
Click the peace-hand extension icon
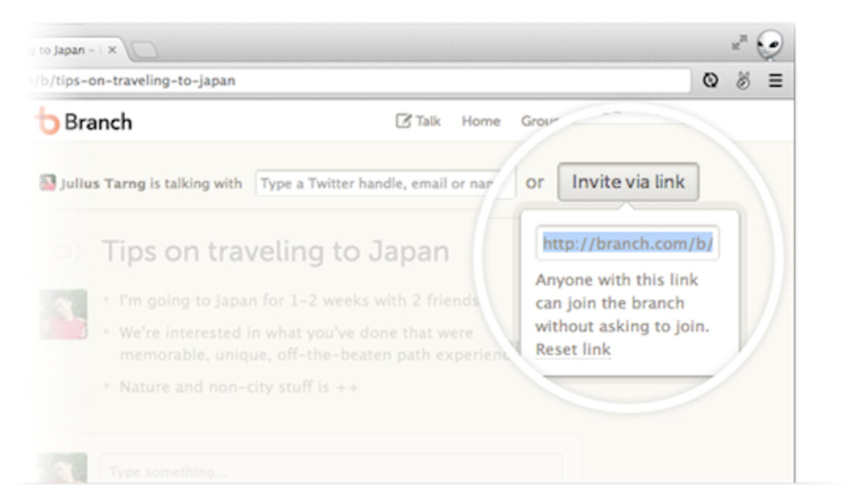743,81
